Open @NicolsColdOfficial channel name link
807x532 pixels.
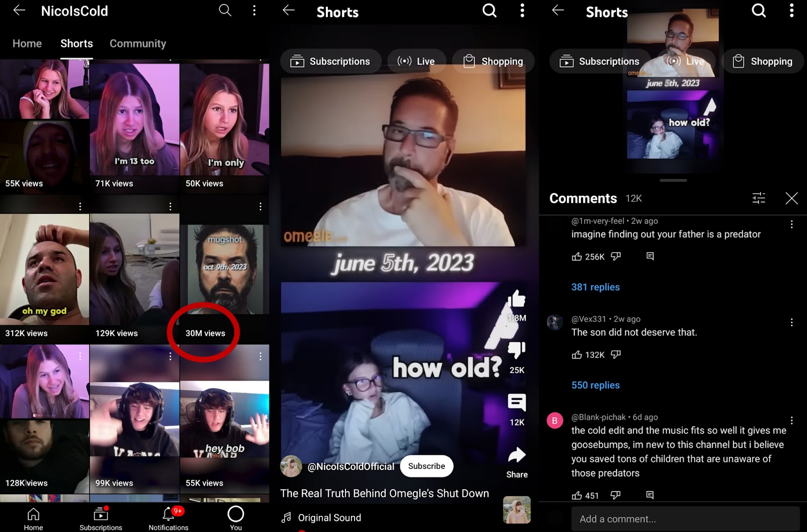(351, 466)
